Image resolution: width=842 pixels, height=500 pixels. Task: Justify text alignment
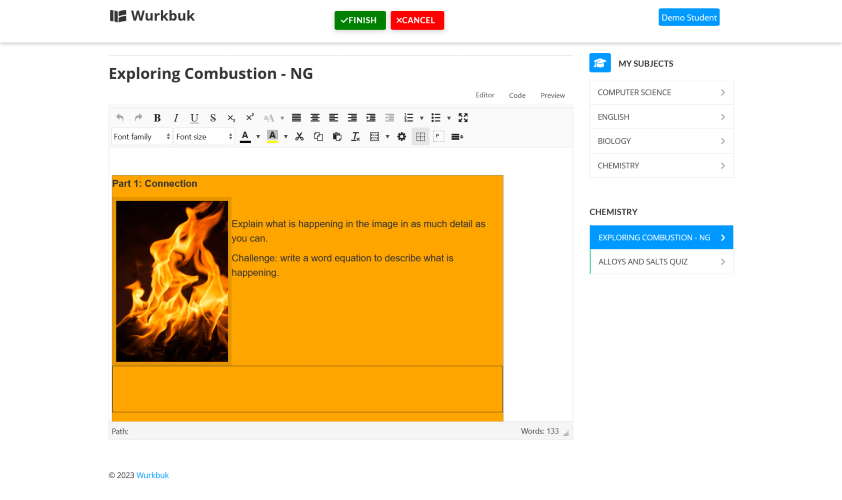click(x=296, y=118)
